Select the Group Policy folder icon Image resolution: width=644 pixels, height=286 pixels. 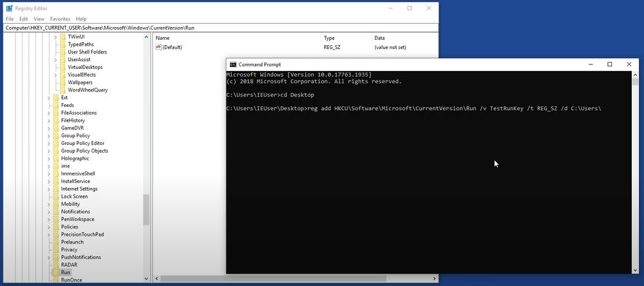(x=56, y=136)
